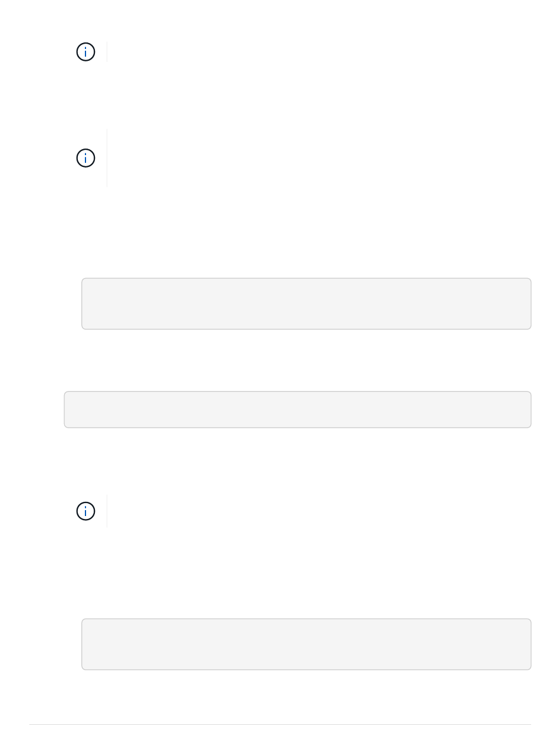This screenshot has height=736, width=560.
Task: Click inside the bottom gray code box
Action: click(306, 644)
